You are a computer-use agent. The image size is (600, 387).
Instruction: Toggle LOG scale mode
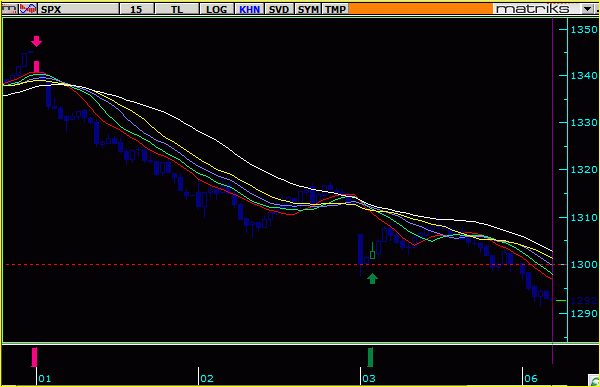click(x=217, y=9)
